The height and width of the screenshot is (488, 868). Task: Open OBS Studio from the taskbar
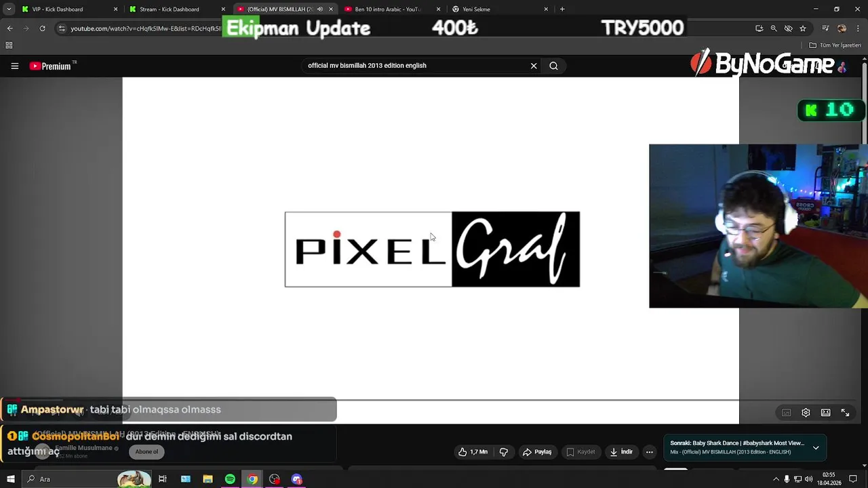click(275, 479)
